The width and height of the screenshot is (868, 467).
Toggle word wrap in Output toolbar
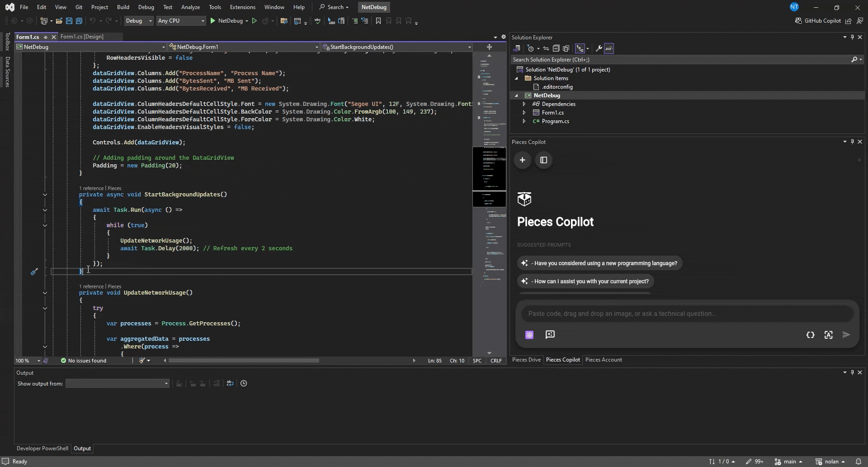(x=230, y=384)
